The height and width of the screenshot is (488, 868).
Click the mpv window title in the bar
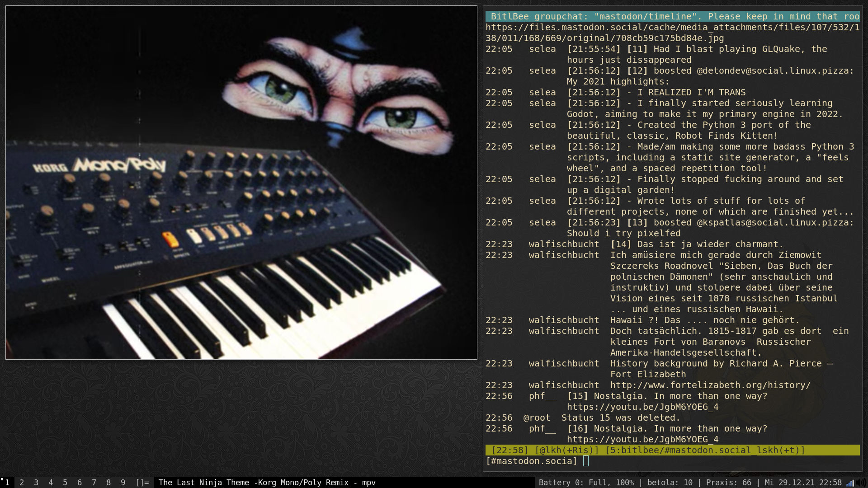267,483
